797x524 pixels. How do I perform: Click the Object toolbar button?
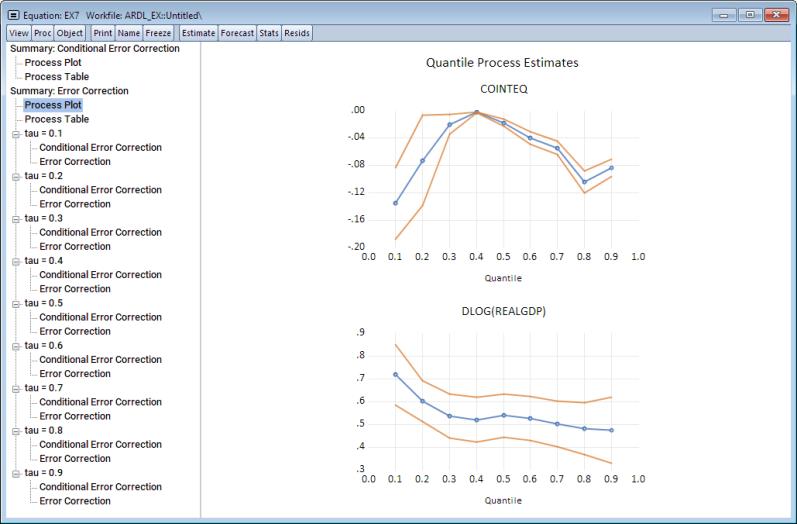click(x=70, y=33)
